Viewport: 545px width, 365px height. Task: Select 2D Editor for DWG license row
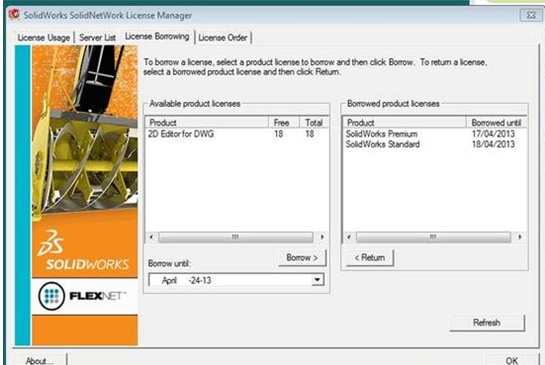237,134
